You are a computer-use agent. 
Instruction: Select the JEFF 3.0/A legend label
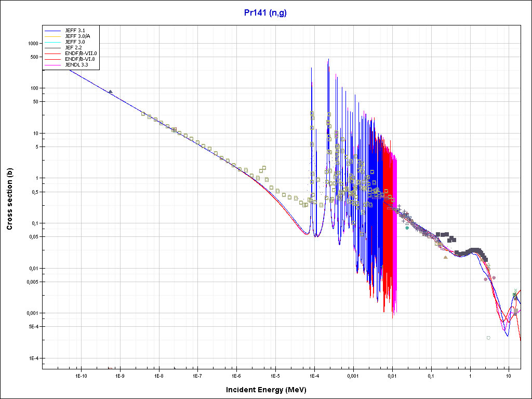78,36
